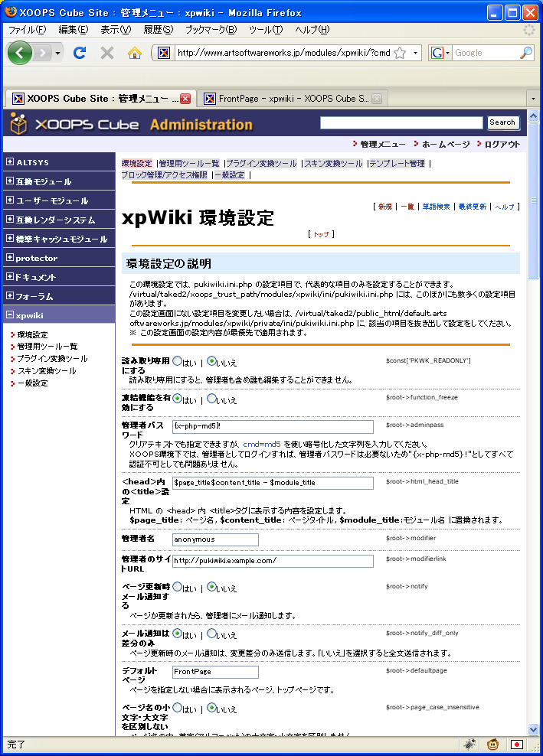Click the magnifier icon in the Google search box
The width and height of the screenshot is (543, 756).
[525, 53]
